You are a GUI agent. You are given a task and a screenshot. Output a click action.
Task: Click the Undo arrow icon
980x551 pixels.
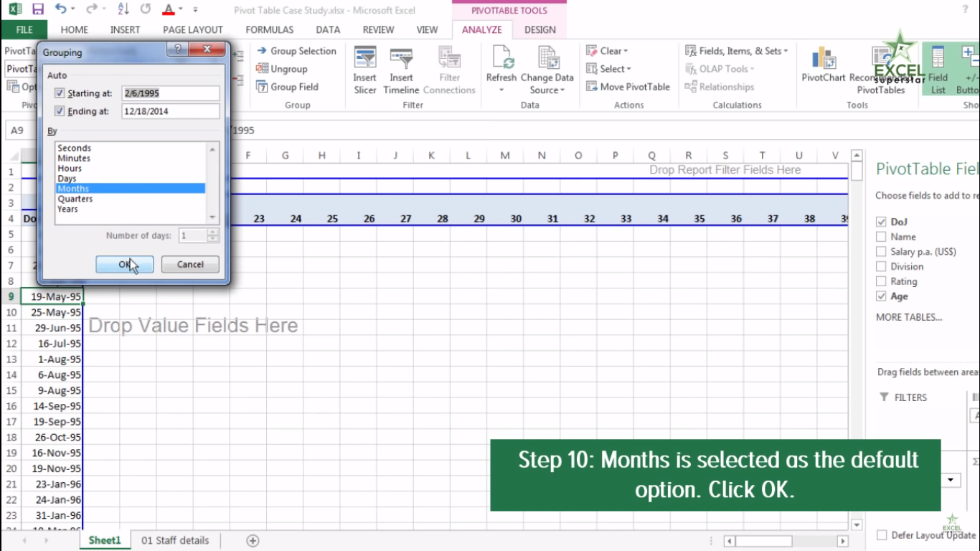click(x=61, y=10)
